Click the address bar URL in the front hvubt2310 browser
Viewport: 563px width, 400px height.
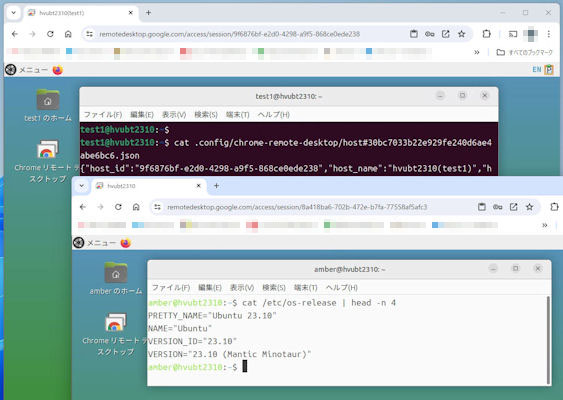pos(297,207)
